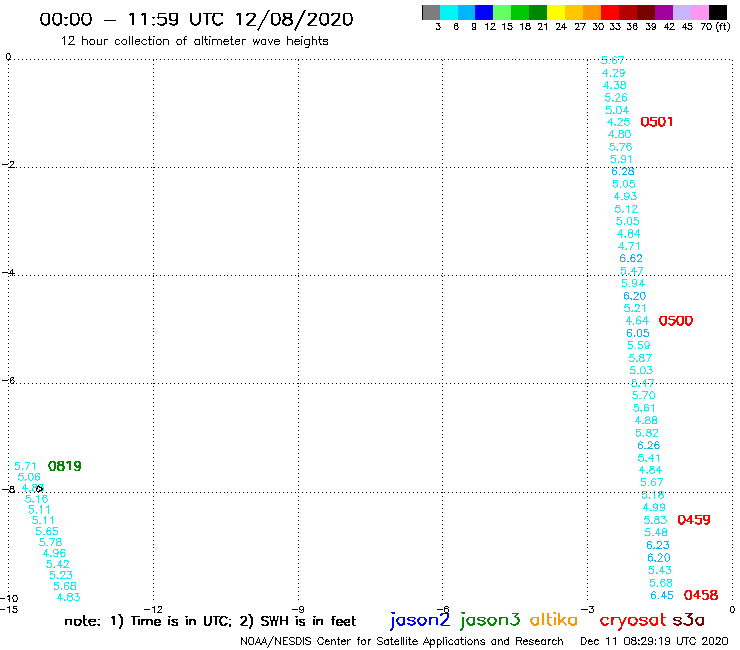Pick the yellow swatch in the color scale
The image size is (740, 650).
[x=556, y=12]
